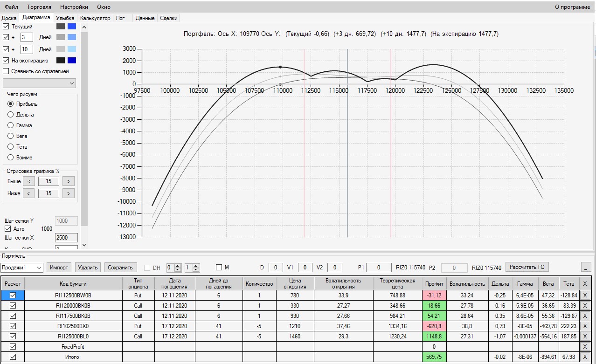Pick the blue Текущий color swatch
Image resolution: width=596 pixels, height=364 pixels.
[x=71, y=27]
